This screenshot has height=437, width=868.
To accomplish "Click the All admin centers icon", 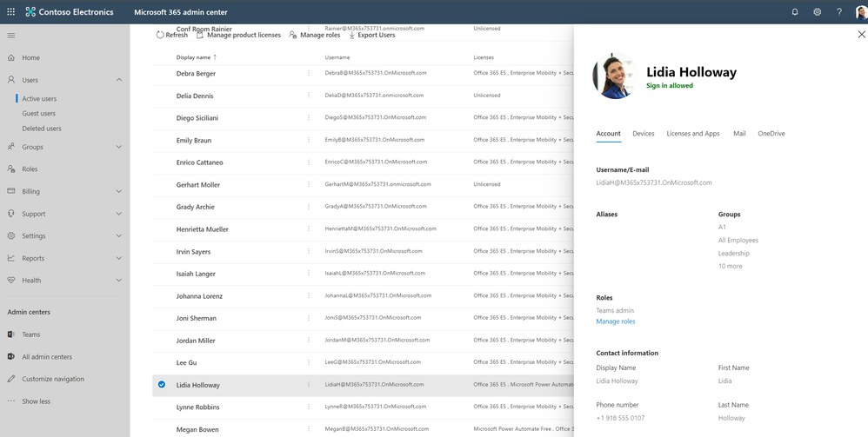I will (11, 357).
